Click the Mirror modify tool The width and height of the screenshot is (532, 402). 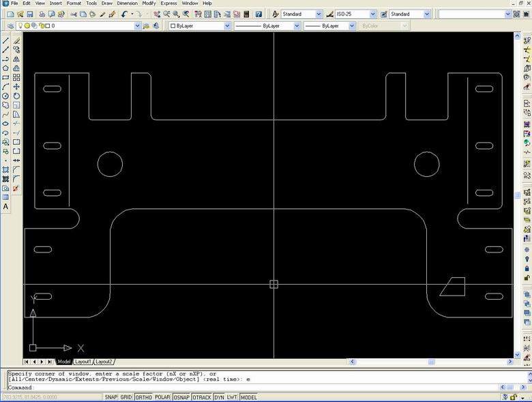pyautogui.click(x=16, y=59)
